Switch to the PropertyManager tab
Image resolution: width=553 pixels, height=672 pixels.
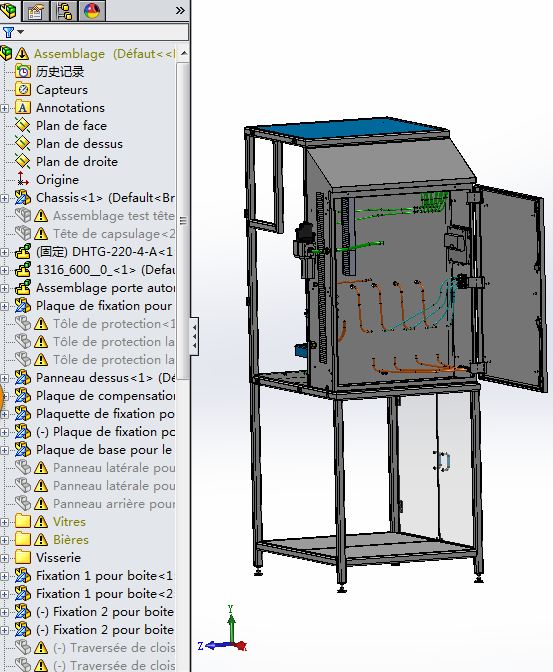click(36, 11)
